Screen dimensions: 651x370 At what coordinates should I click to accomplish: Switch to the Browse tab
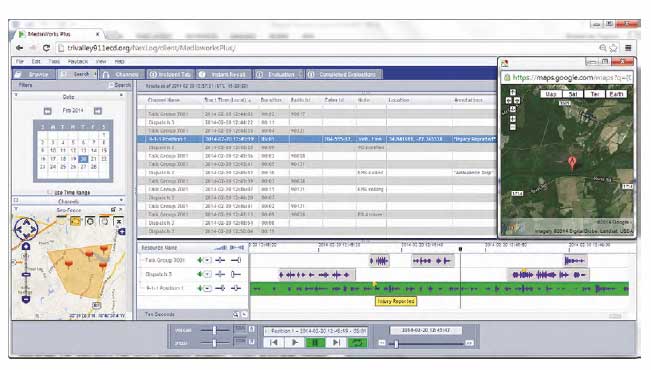34,74
